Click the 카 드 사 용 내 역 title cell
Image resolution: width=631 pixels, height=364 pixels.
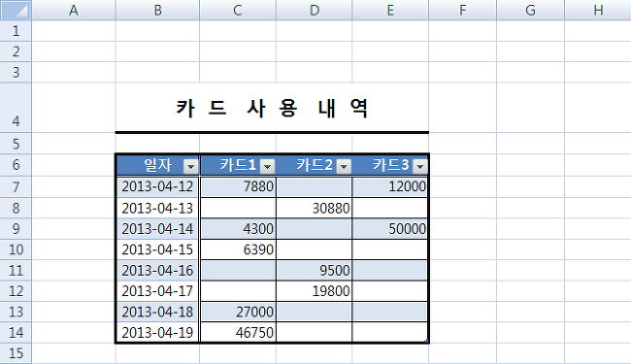pyautogui.click(x=272, y=108)
